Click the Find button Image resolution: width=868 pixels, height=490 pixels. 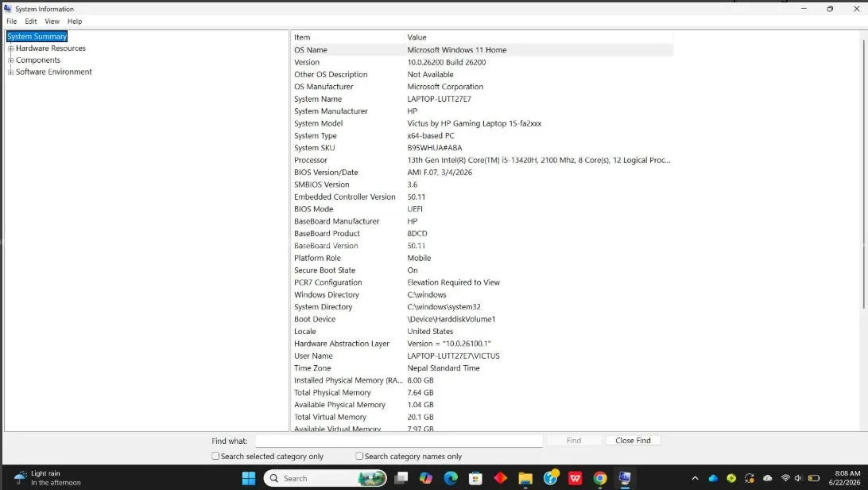click(x=574, y=441)
